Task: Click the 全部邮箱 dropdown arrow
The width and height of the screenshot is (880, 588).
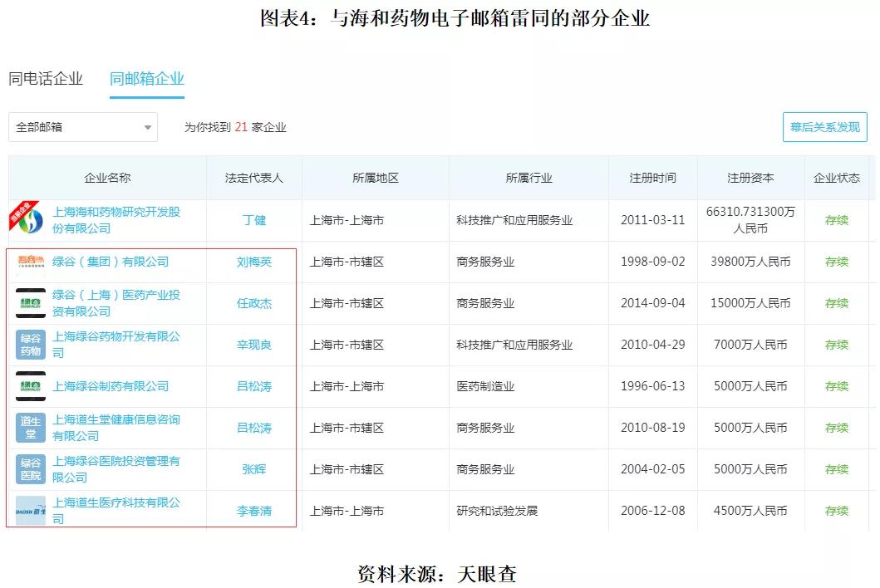Action: pos(148,127)
